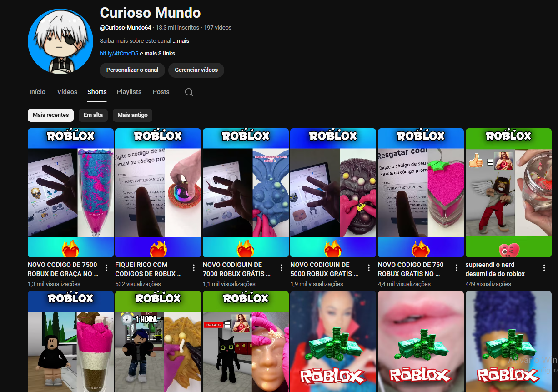This screenshot has width=558, height=392.
Task: Open second-row short thumbnail with pink lips
Action: 421,342
